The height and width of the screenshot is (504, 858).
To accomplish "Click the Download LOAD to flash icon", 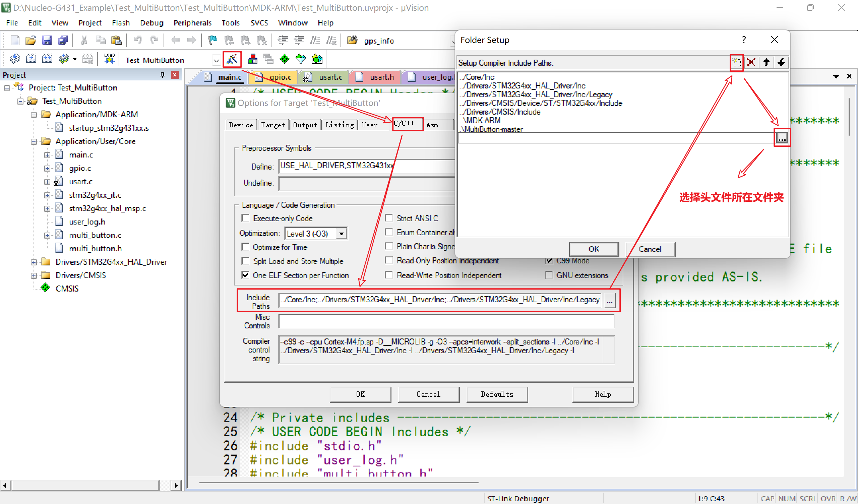I will pos(109,59).
